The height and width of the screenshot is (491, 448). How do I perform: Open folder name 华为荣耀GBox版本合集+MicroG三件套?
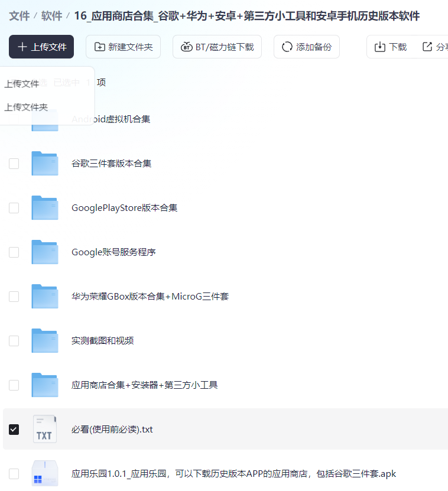pos(150,297)
